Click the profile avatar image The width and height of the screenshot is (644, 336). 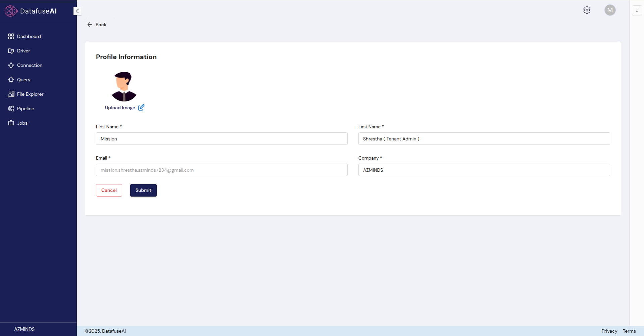point(124,87)
